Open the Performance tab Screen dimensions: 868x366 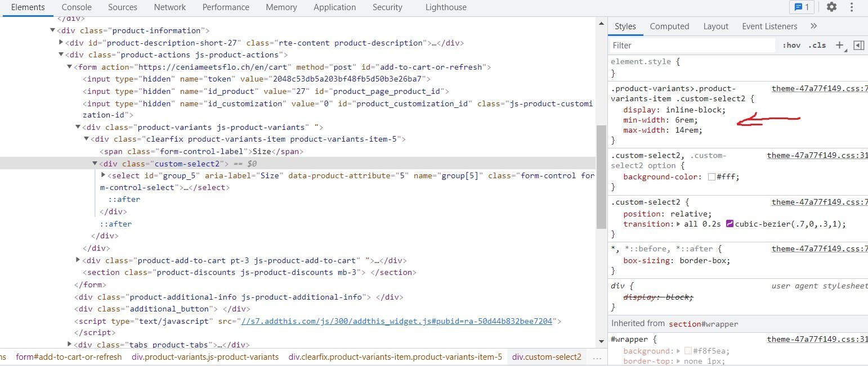click(226, 7)
